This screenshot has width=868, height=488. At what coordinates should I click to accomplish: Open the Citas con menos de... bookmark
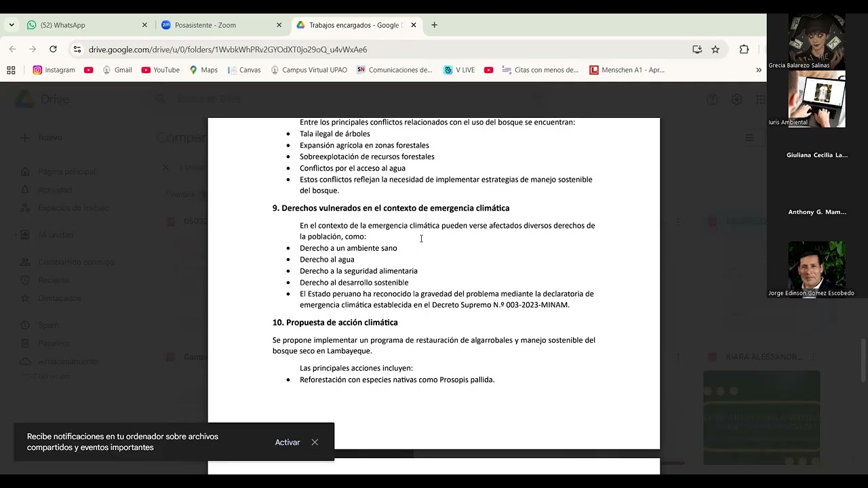[x=540, y=70]
